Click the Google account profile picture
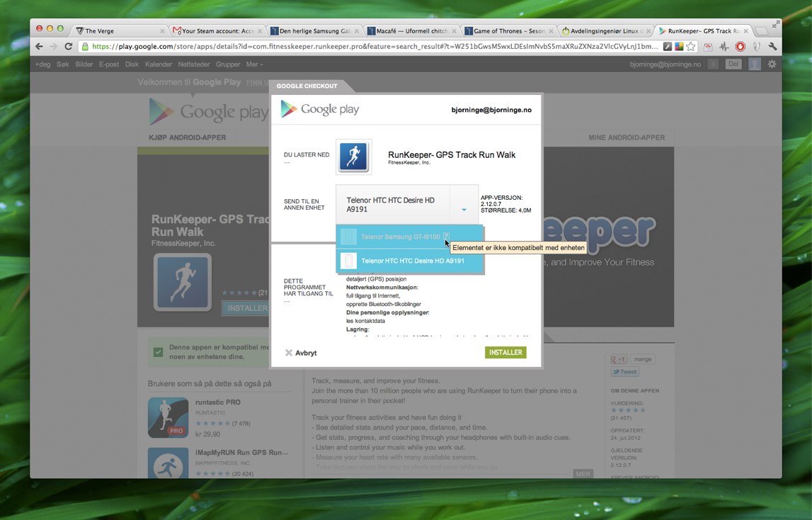Screen dimensions: 812x520 point(755,64)
